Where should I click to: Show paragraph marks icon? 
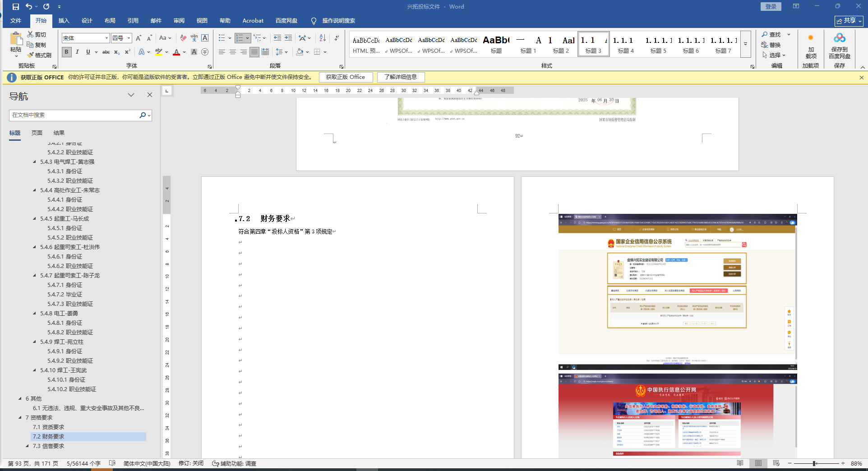337,38
